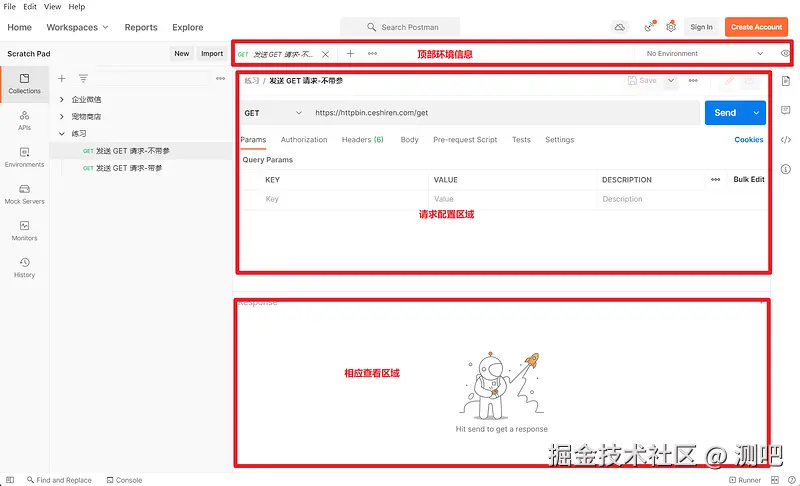Open the View menu
Image resolution: width=800 pixels, height=486 pixels.
53,7
